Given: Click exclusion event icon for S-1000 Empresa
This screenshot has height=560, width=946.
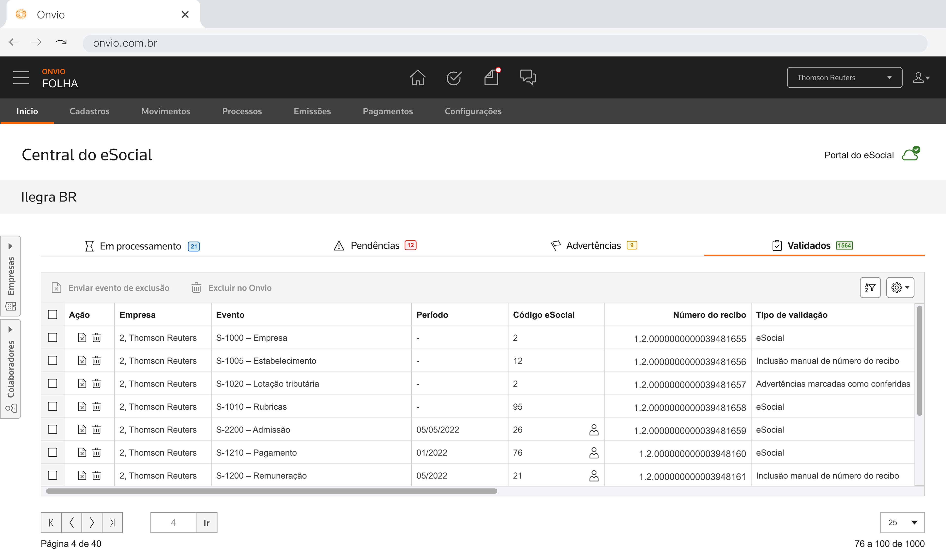Looking at the screenshot, I should pyautogui.click(x=82, y=337).
